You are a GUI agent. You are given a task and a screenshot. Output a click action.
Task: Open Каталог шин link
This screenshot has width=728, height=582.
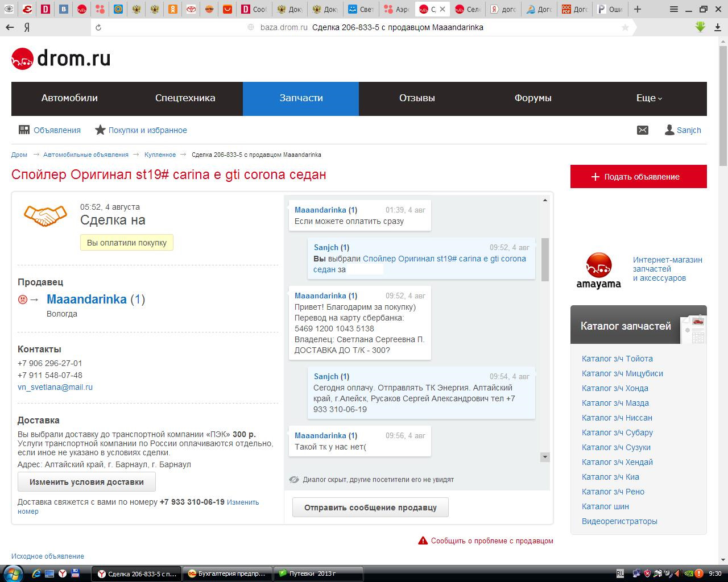tap(605, 506)
